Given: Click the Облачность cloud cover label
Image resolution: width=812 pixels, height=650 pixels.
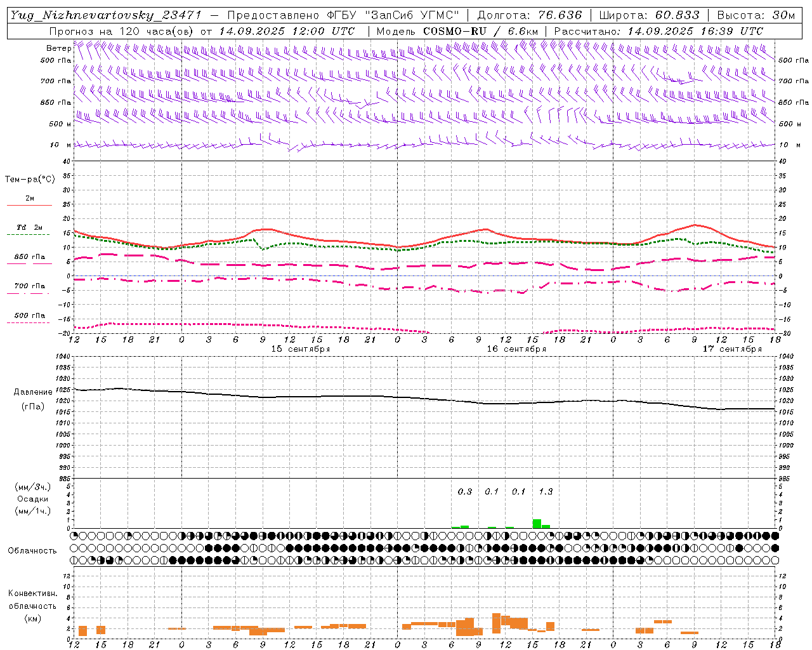Looking at the screenshot, I should click(x=32, y=550).
